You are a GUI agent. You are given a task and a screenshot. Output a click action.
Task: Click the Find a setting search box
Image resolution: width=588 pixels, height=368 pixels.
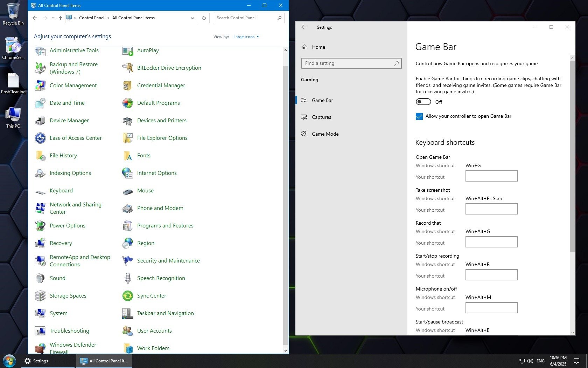(x=348, y=63)
